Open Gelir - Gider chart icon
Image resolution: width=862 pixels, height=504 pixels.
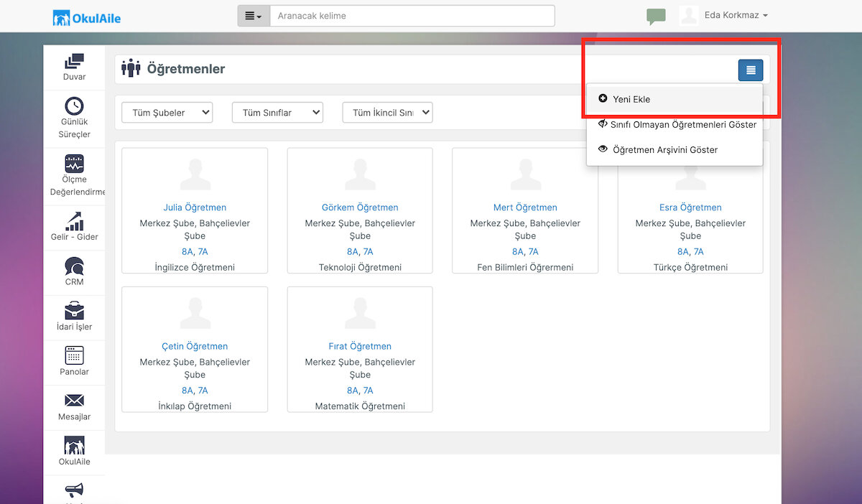coord(74,221)
